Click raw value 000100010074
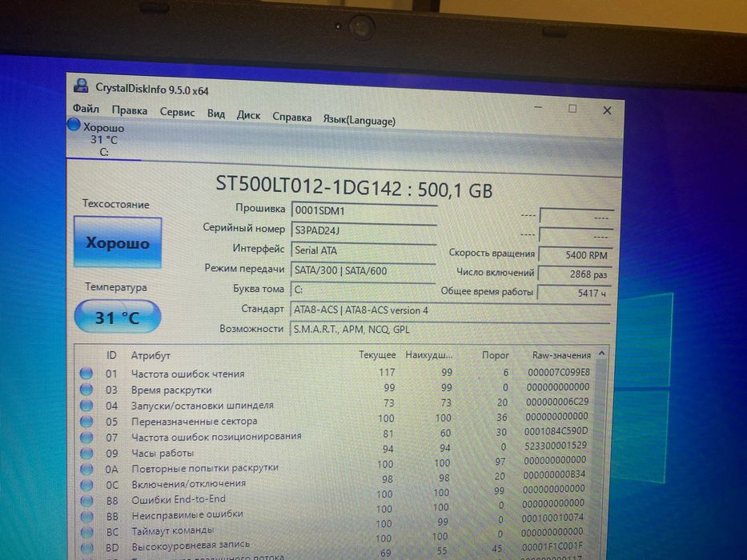The width and height of the screenshot is (747, 560). pos(553,518)
